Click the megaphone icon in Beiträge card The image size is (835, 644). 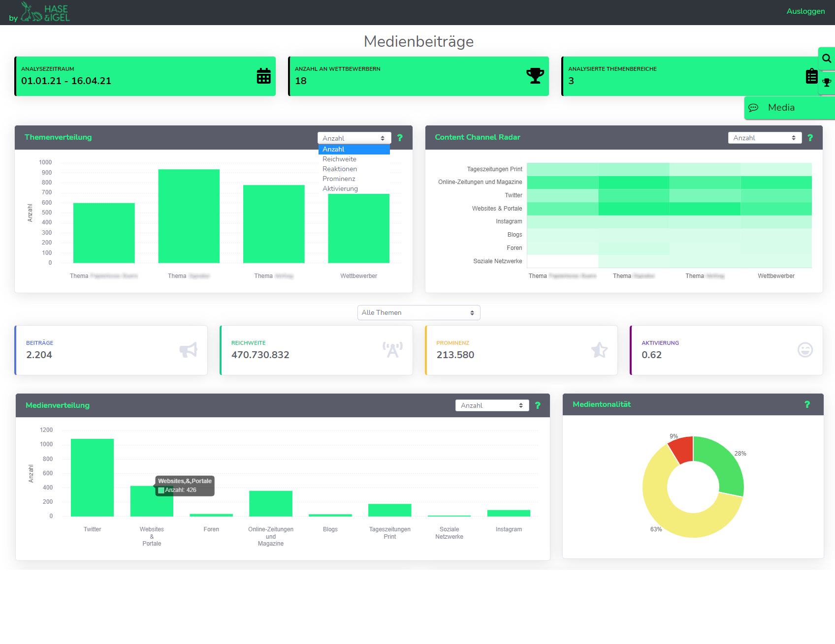point(189,350)
